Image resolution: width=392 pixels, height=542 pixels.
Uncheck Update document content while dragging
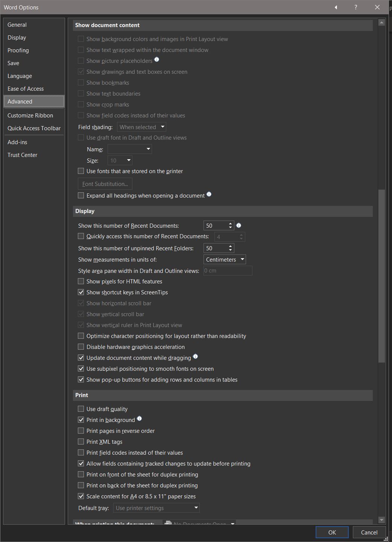coord(81,358)
